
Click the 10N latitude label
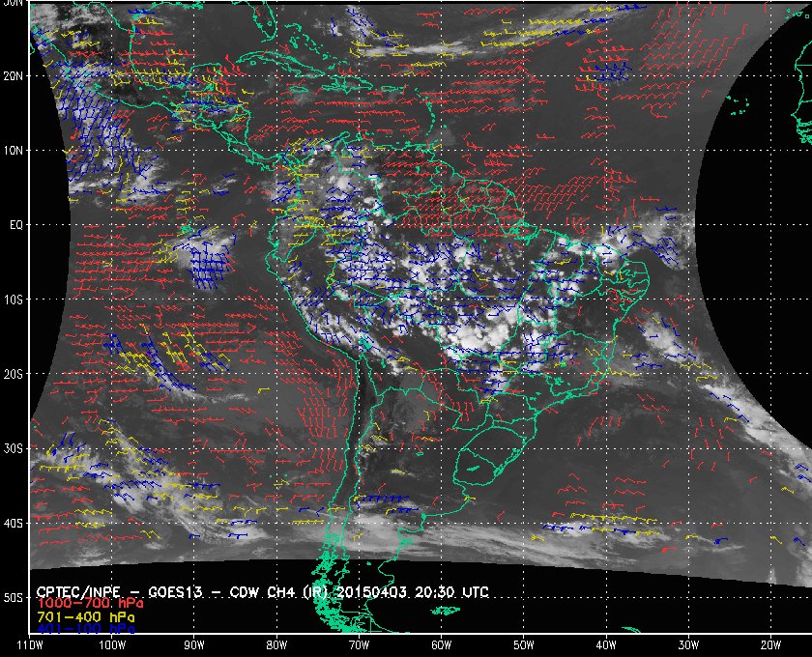coord(13,150)
